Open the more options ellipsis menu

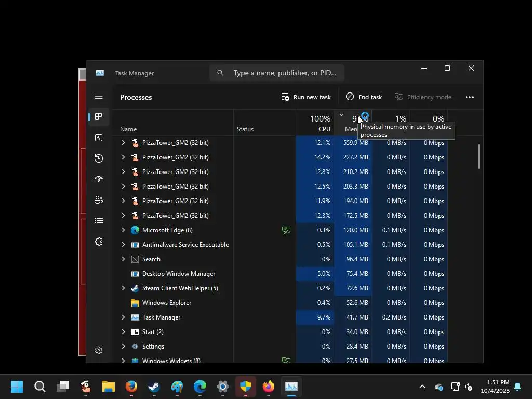pos(470,97)
